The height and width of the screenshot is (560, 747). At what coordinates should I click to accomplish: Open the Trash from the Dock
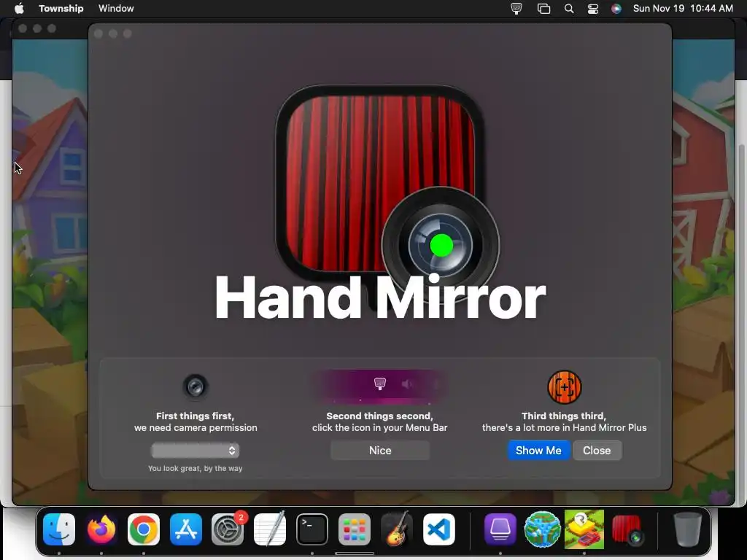(x=687, y=529)
